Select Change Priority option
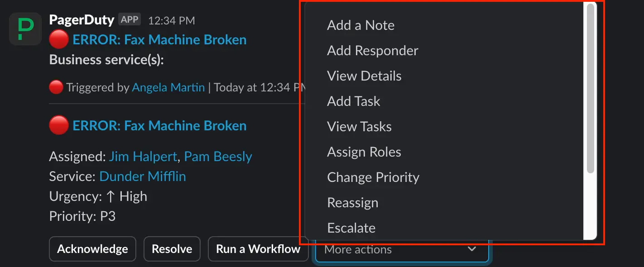 click(373, 177)
